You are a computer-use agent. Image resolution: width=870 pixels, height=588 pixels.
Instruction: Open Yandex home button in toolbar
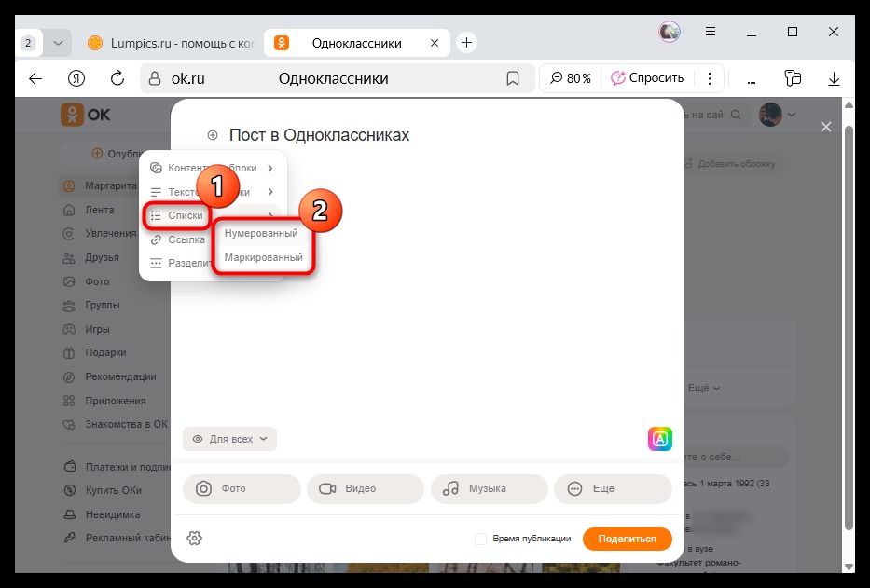[76, 79]
